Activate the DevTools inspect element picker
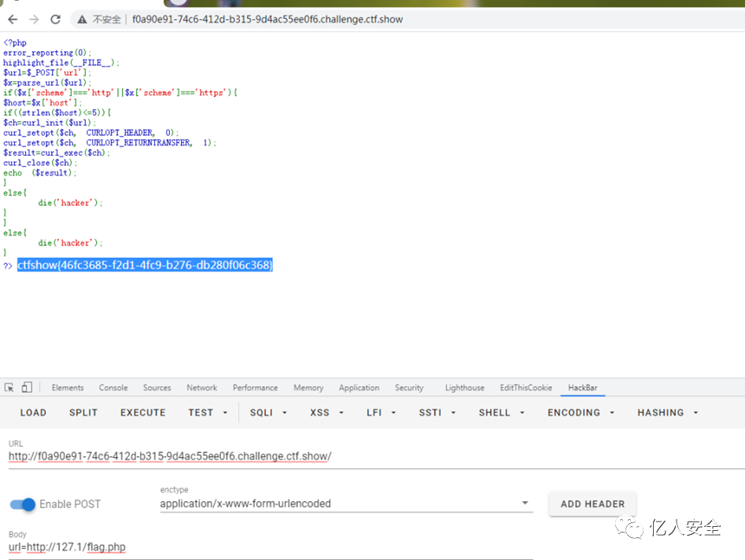 click(9, 388)
